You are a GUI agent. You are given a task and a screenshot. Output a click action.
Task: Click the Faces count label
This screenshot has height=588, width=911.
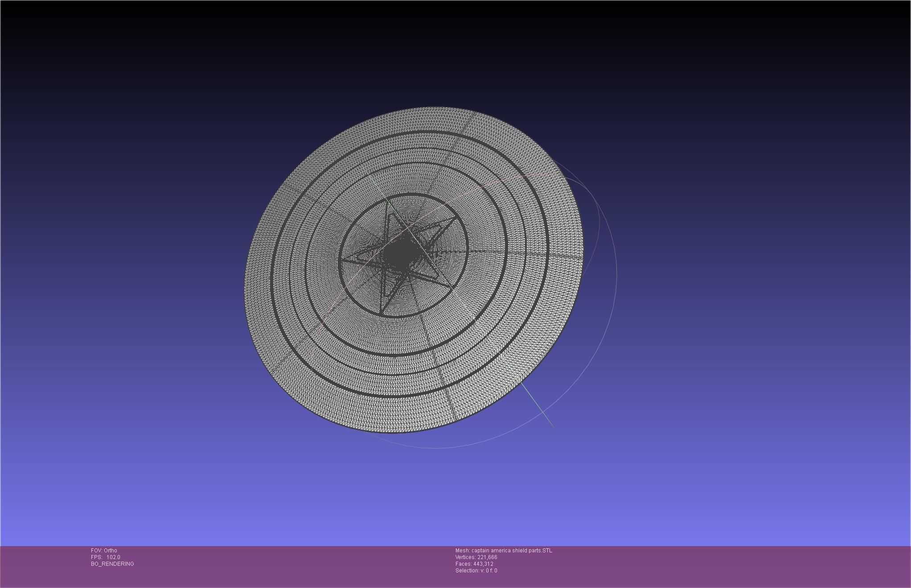click(474, 564)
